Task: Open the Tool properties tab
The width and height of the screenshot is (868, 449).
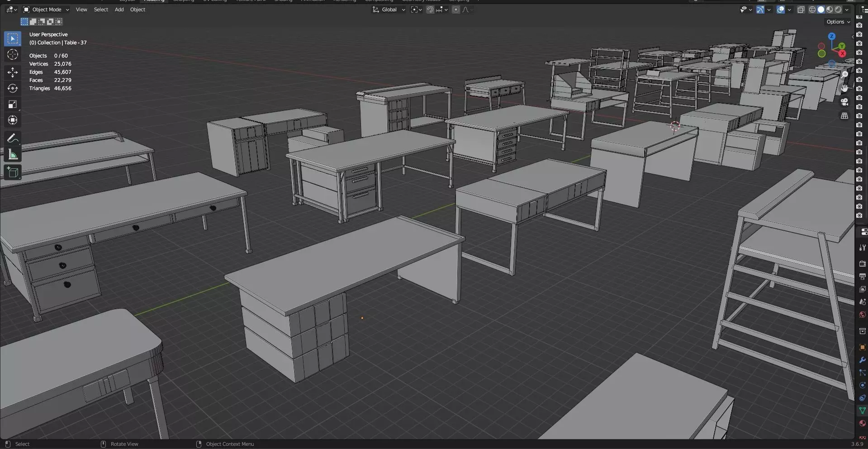Action: (x=863, y=248)
